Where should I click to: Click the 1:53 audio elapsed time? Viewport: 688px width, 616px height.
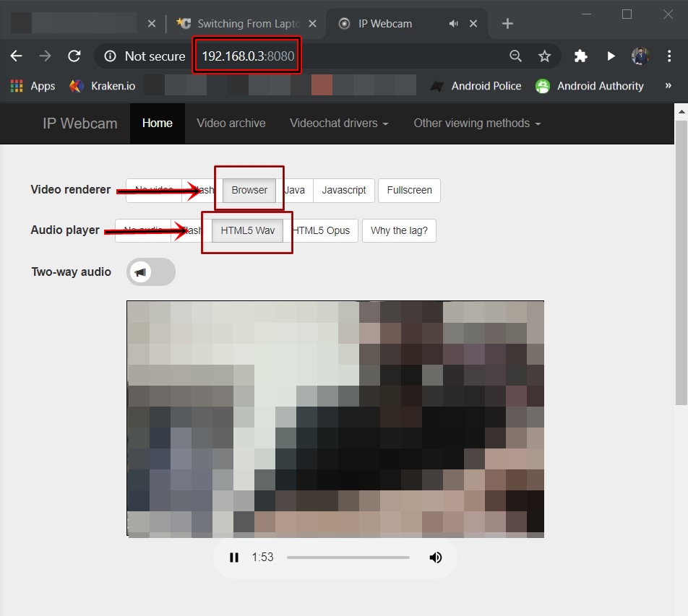pyautogui.click(x=262, y=558)
